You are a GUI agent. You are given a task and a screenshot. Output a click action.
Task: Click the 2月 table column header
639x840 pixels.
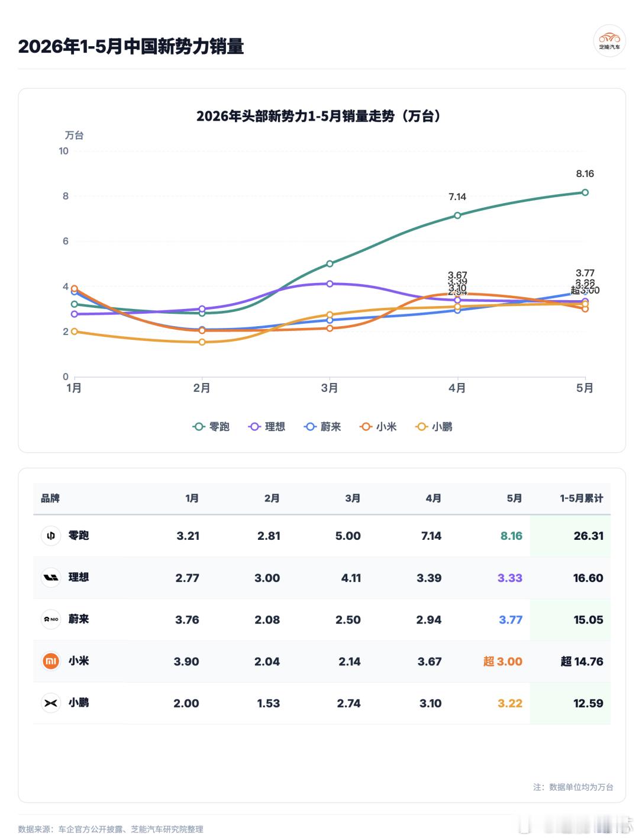272,498
